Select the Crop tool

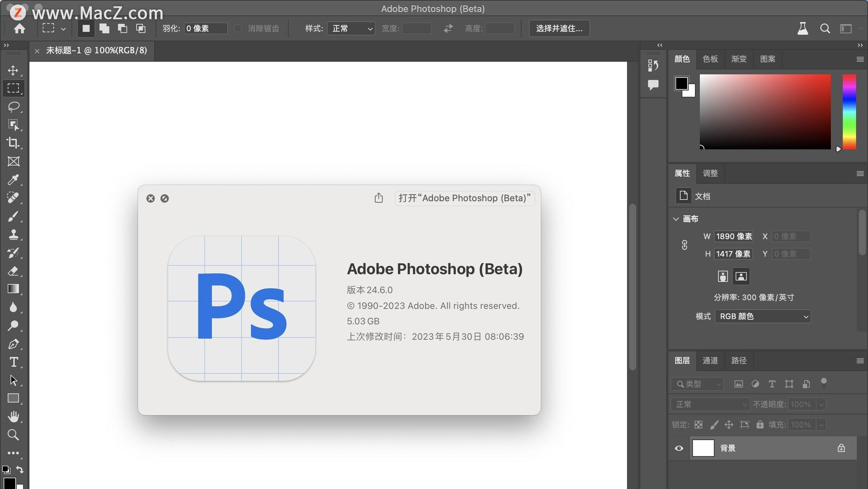(x=13, y=143)
